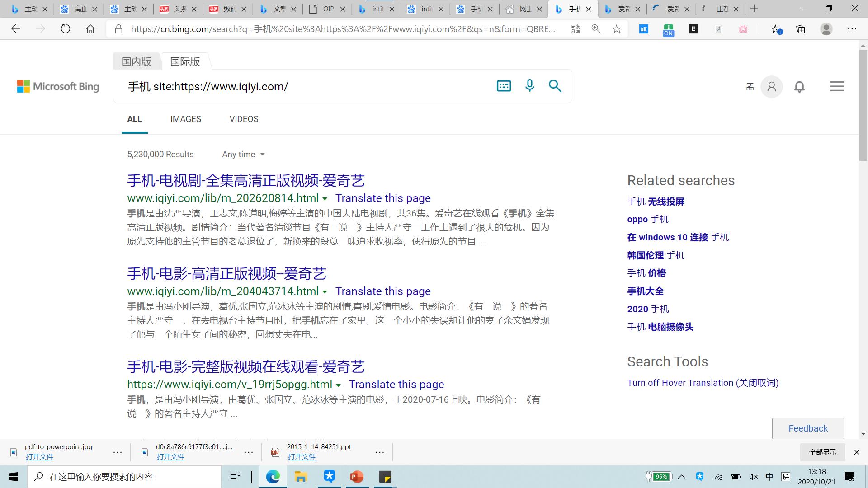Open the on-screen keyboard icon in search box
Screen dimensions: 868x488
pyautogui.click(x=504, y=86)
